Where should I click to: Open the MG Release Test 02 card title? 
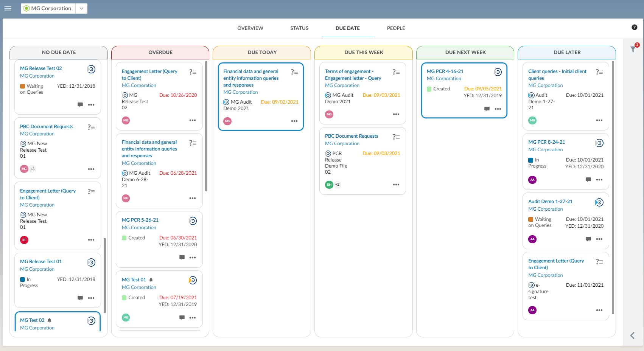coord(41,68)
